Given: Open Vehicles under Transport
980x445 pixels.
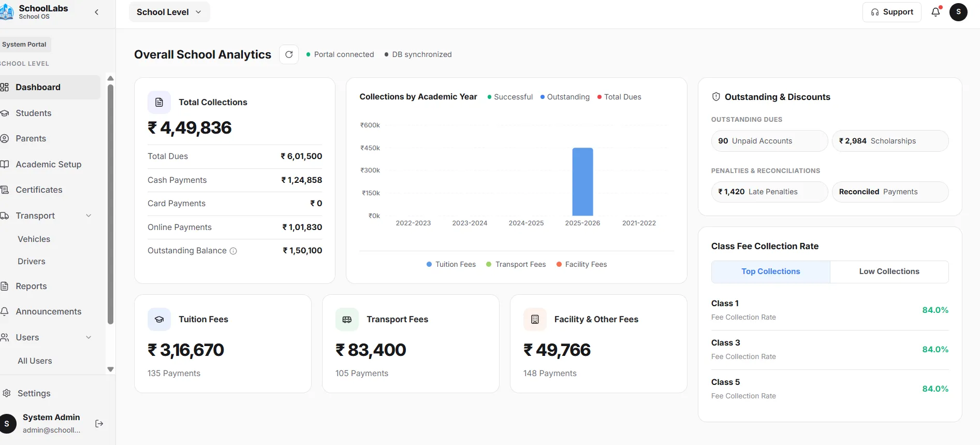Looking at the screenshot, I should (34, 239).
